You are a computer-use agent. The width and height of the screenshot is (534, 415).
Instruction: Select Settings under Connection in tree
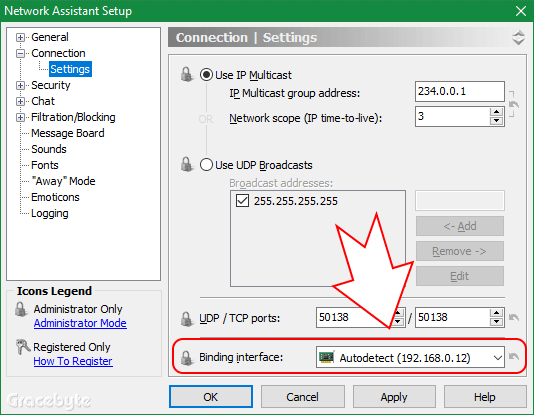point(70,69)
